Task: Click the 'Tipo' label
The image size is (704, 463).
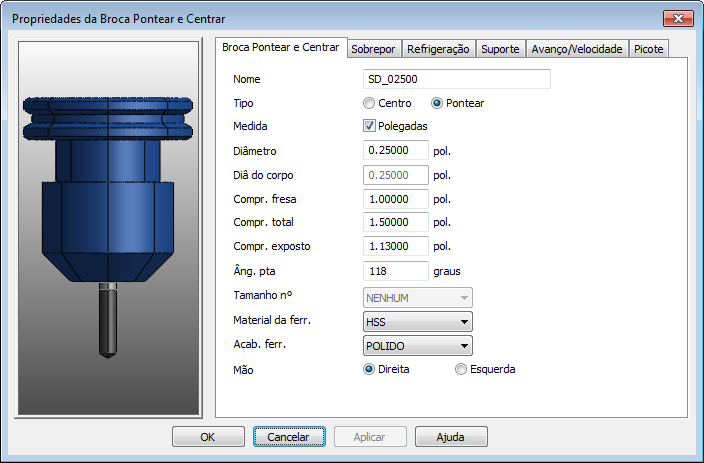Action: point(243,104)
